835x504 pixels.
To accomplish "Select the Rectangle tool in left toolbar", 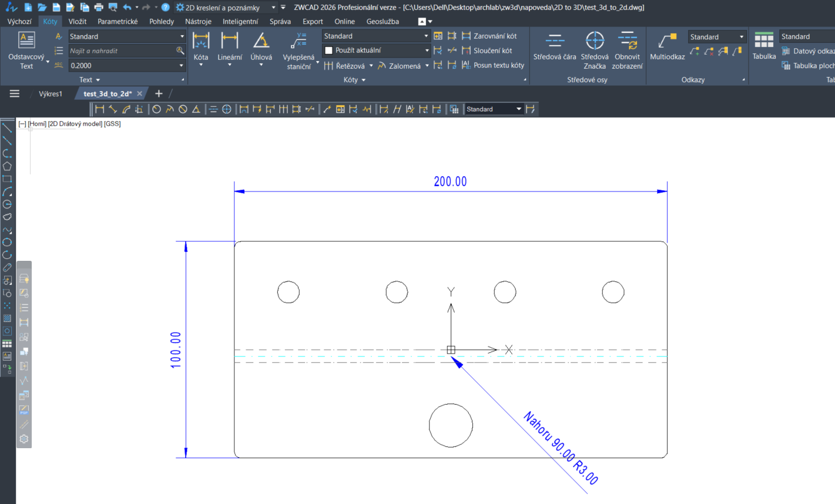I will tap(7, 179).
